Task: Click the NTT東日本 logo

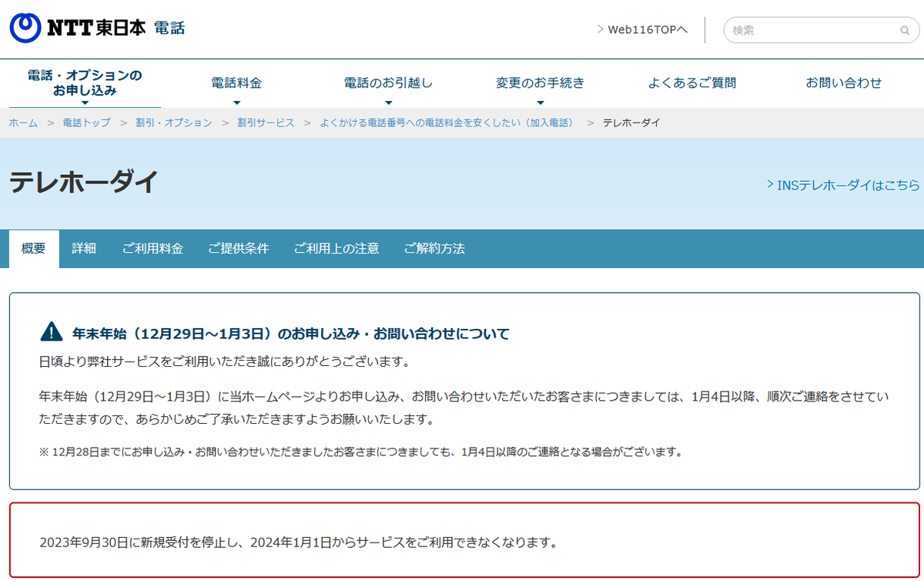Action: pyautogui.click(x=77, y=29)
